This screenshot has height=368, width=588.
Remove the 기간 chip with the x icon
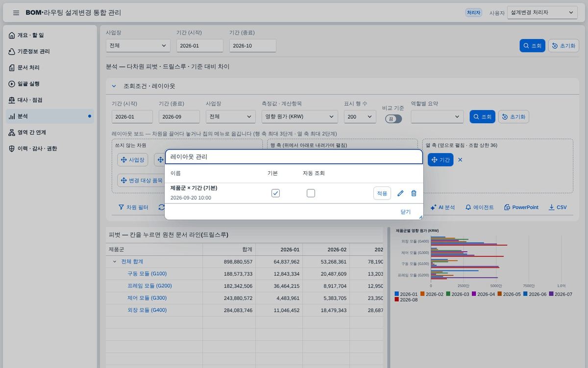460,160
